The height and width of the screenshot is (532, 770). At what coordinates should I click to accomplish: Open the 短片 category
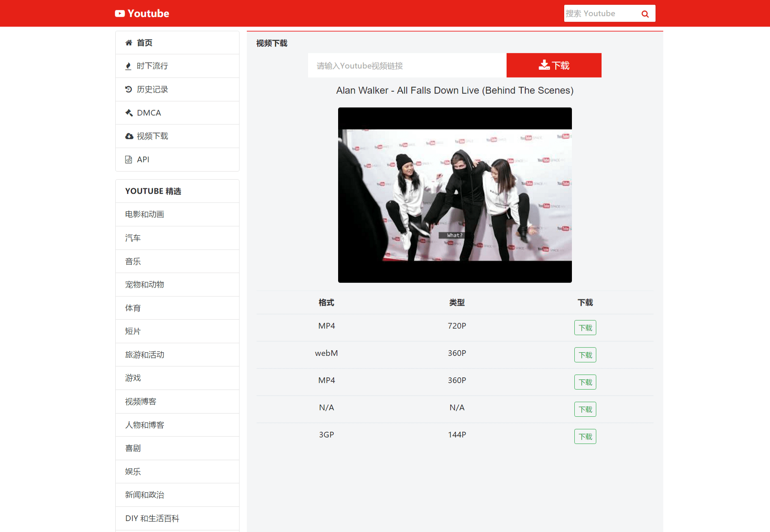coord(177,331)
